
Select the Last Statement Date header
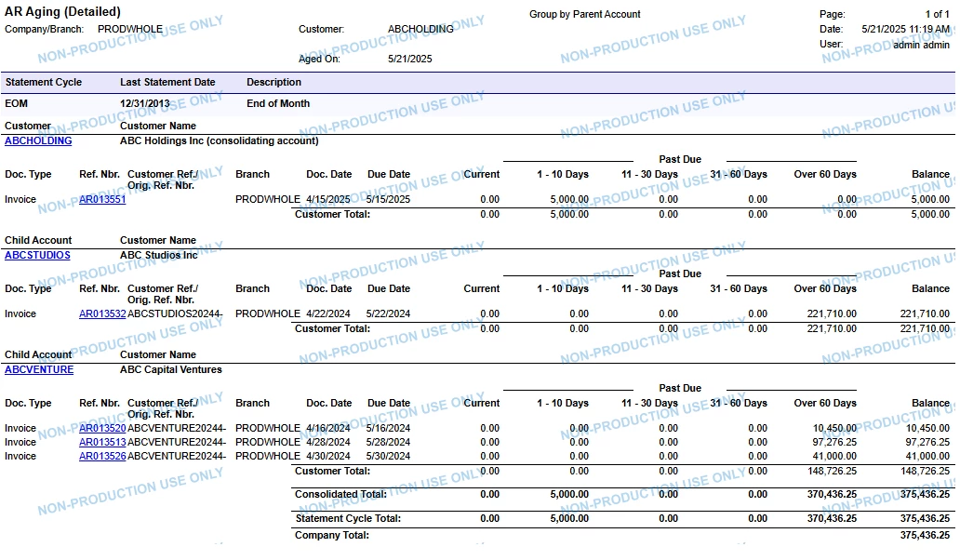point(167,83)
